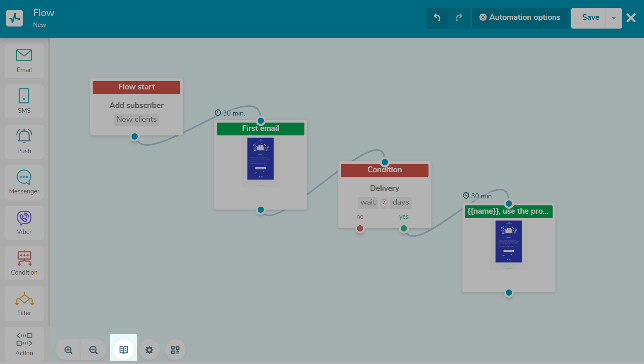Pick the Messenger block
Image resolution: width=644 pixels, height=364 pixels.
pyautogui.click(x=24, y=182)
